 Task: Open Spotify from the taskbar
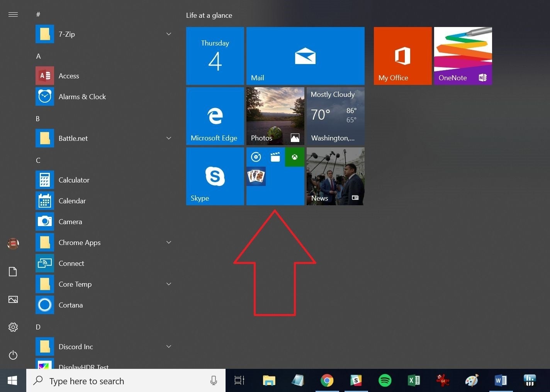[385, 381]
